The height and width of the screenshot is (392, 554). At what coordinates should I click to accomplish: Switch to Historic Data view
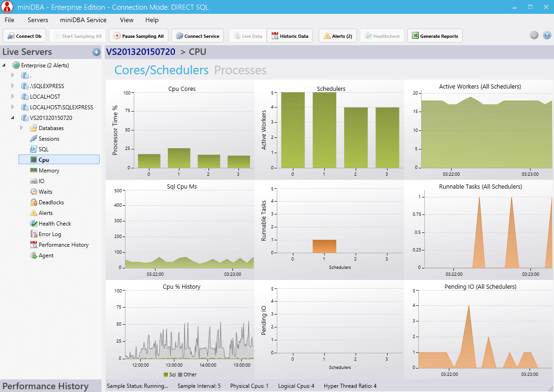click(290, 36)
